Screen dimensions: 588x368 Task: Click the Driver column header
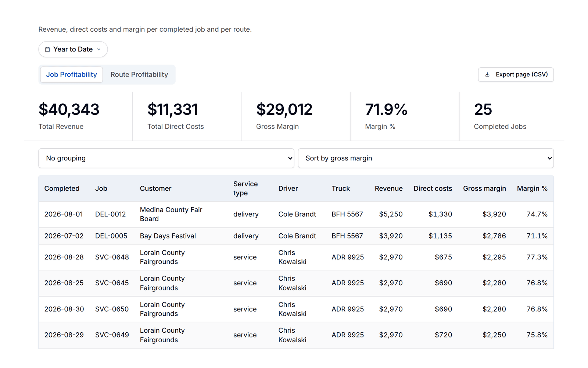[288, 188]
